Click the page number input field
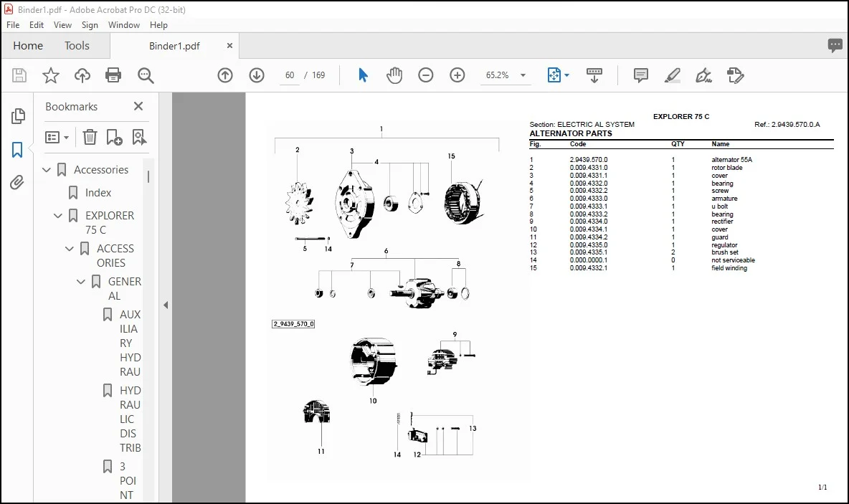This screenshot has width=849, height=504. tap(290, 75)
